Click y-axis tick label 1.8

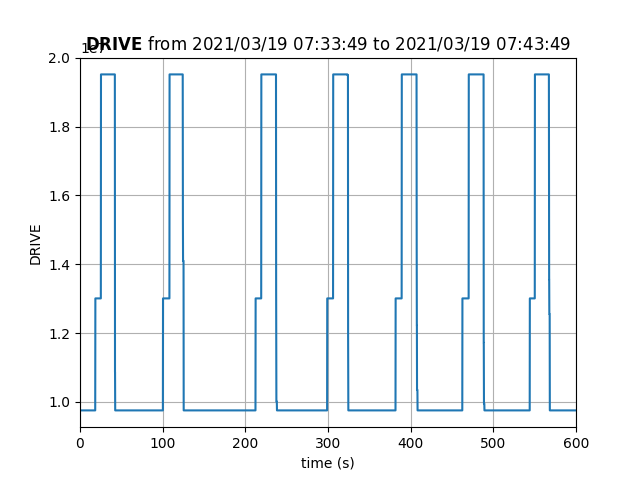[x=59, y=127]
